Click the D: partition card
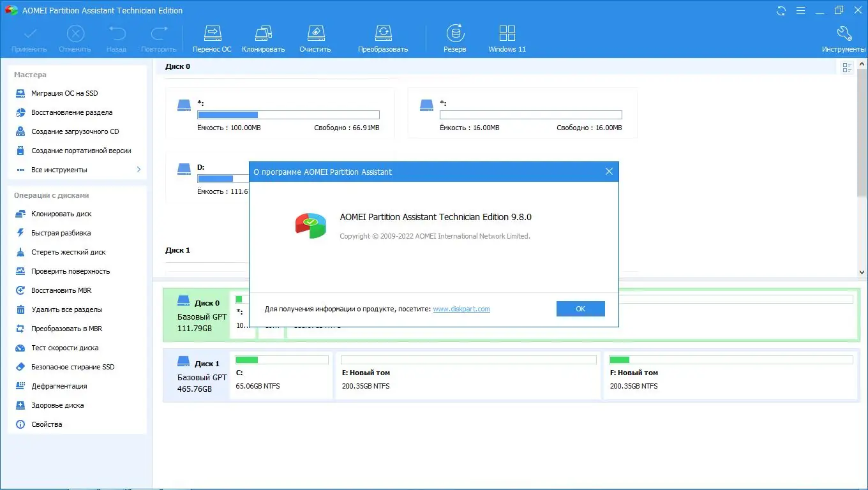Viewport: 868px width, 490px height. [x=207, y=177]
